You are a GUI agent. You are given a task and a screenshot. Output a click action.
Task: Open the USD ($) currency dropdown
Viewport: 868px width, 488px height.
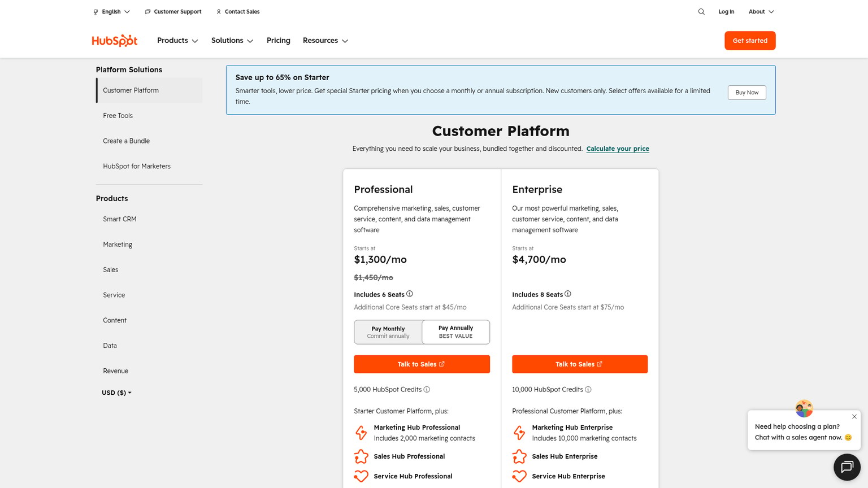click(116, 393)
